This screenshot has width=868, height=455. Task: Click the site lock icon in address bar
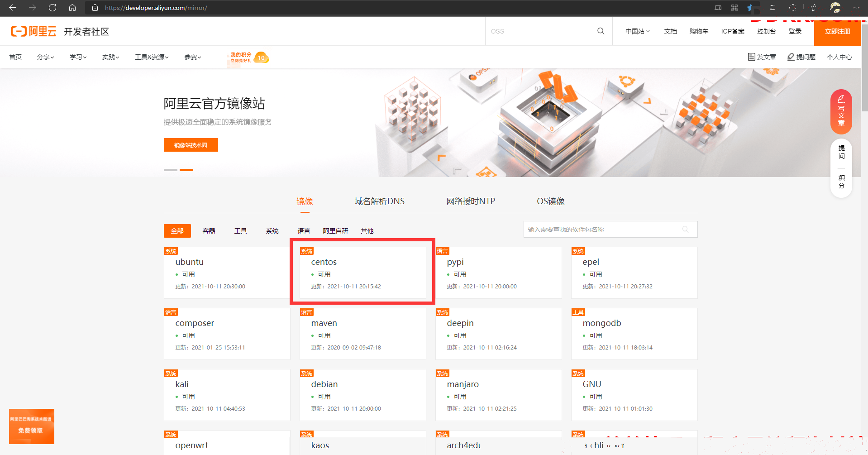point(95,8)
